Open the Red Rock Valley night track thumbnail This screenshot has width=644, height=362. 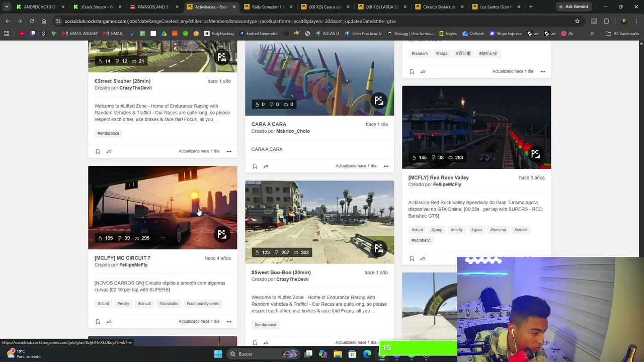tap(476, 127)
